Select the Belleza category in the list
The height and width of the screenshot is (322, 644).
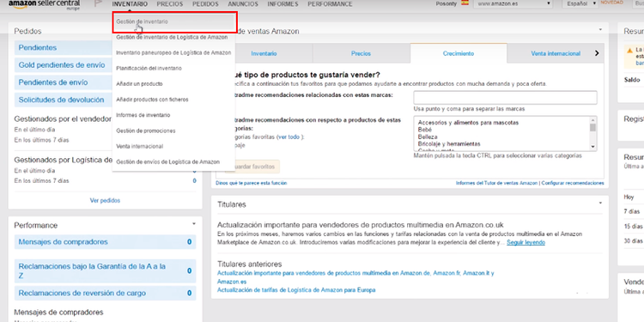(428, 137)
